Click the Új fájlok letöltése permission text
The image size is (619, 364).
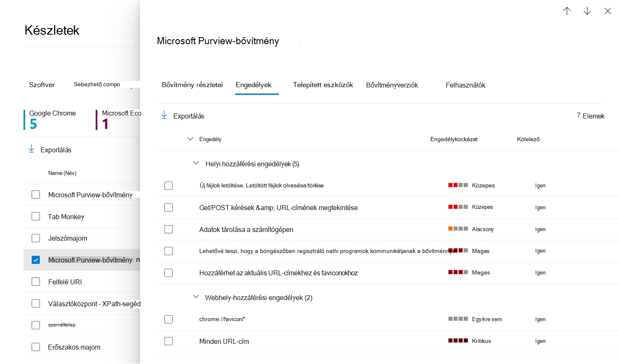click(262, 186)
